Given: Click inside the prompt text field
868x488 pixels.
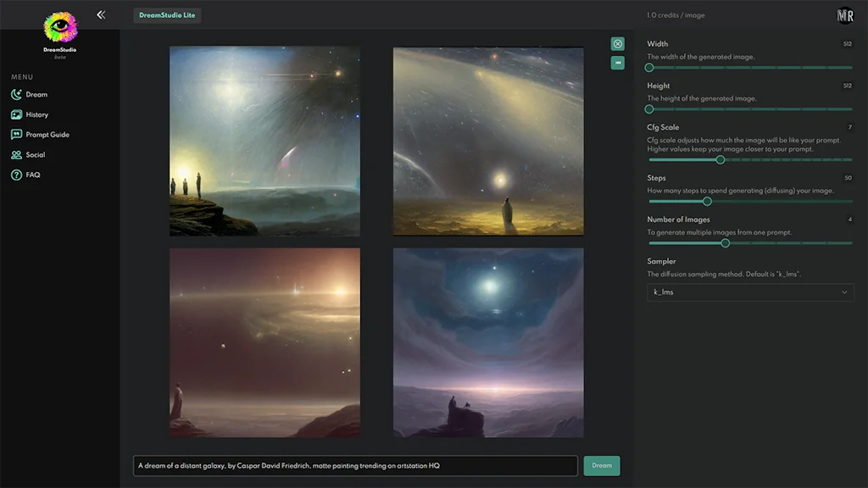Looking at the screenshot, I should coord(356,465).
